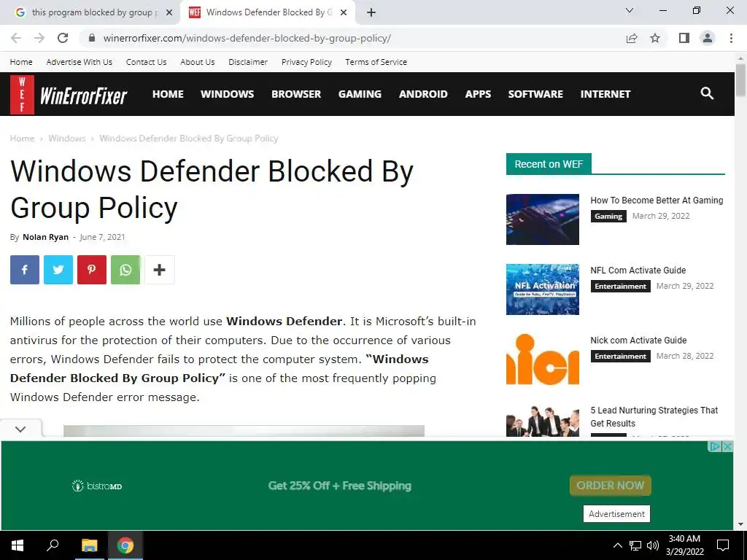
Task: Switch to the Google search tab
Action: (90, 12)
